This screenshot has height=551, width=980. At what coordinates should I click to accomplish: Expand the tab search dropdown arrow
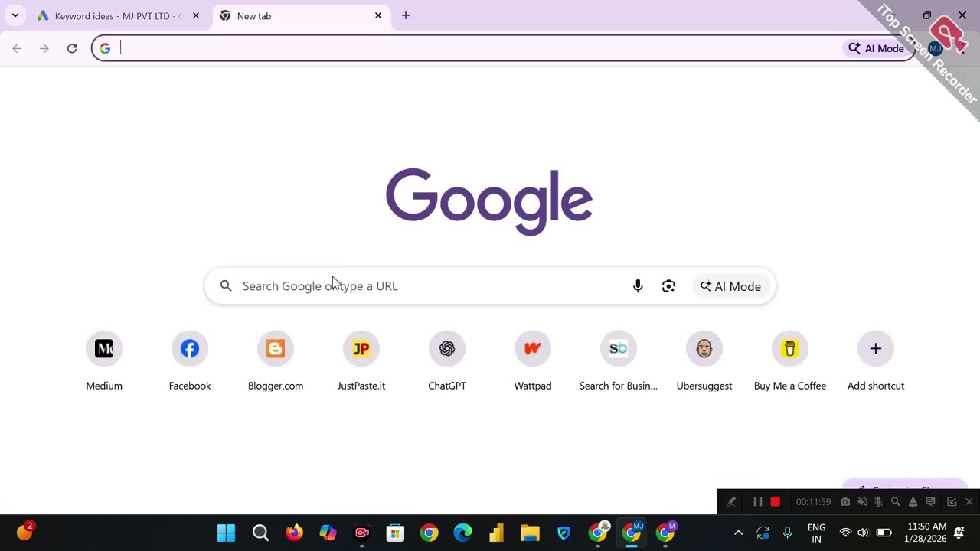click(x=15, y=15)
